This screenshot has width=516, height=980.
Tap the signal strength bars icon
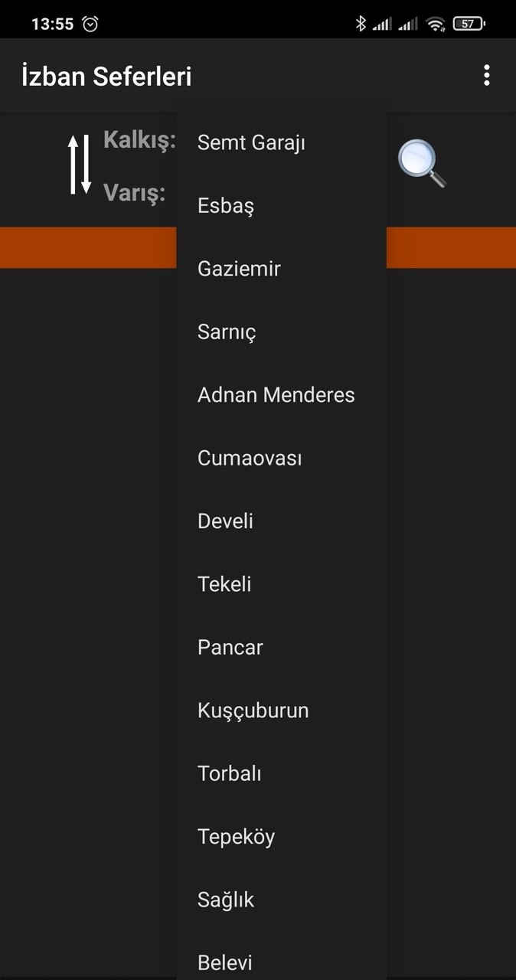click(383, 24)
